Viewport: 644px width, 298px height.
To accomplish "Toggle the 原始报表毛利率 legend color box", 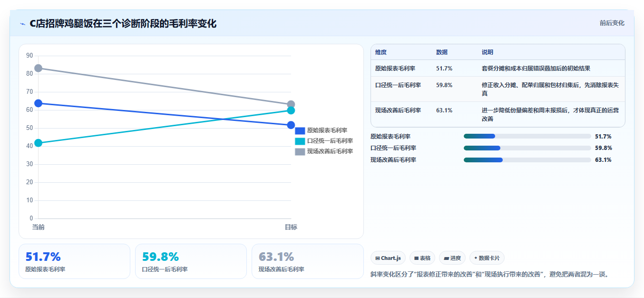I will tap(300, 130).
